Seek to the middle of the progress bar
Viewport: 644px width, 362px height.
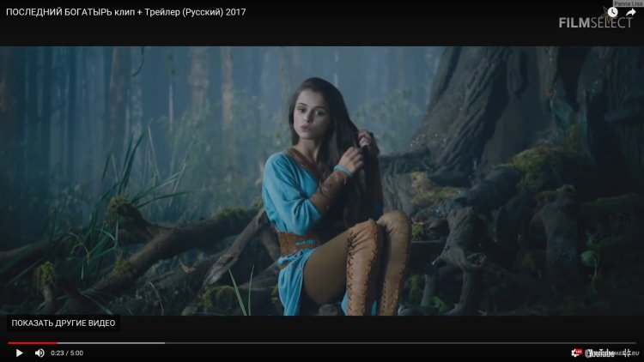pyautogui.click(x=322, y=343)
